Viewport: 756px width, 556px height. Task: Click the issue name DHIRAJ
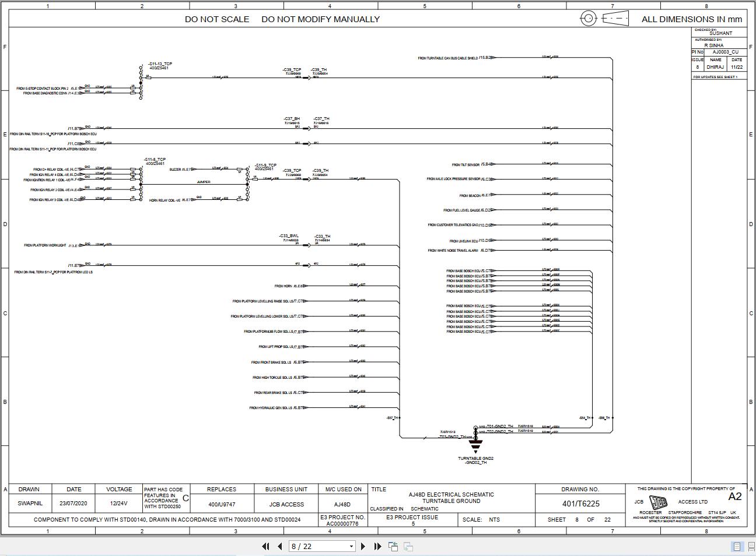tap(716, 67)
